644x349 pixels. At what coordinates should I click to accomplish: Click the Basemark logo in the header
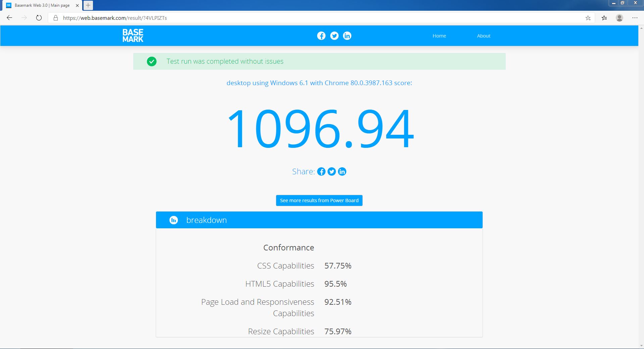pyautogui.click(x=133, y=36)
